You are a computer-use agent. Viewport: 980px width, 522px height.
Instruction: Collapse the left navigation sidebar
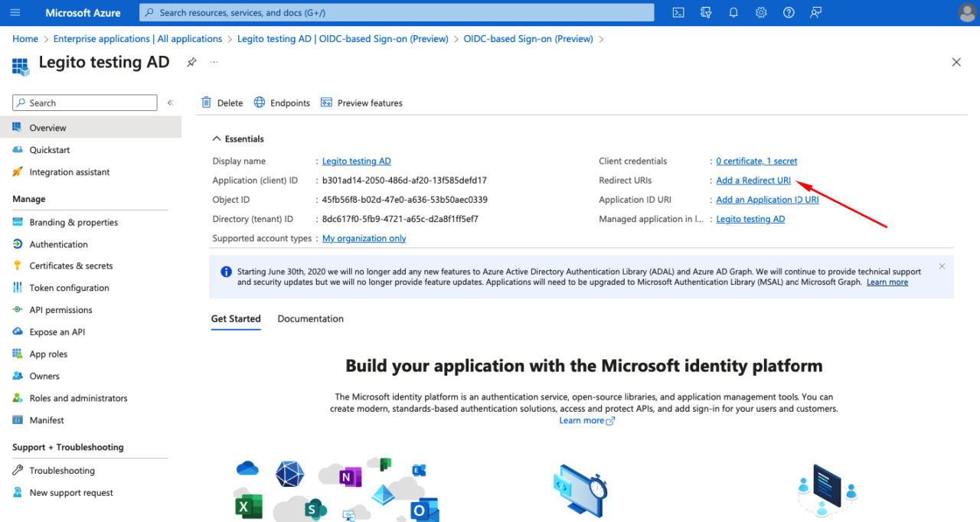tap(169, 102)
